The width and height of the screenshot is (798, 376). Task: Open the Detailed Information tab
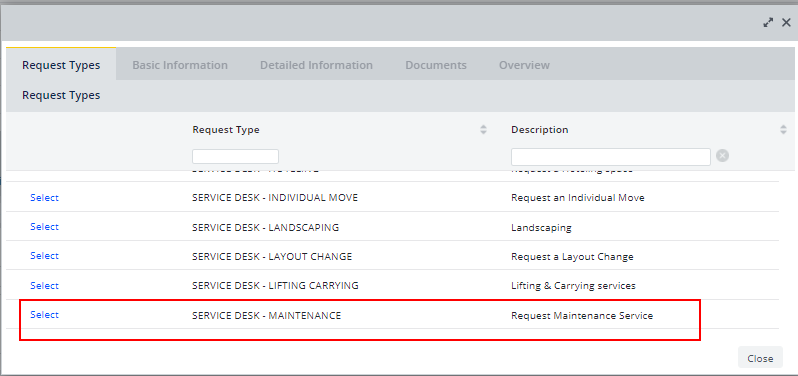pos(317,65)
